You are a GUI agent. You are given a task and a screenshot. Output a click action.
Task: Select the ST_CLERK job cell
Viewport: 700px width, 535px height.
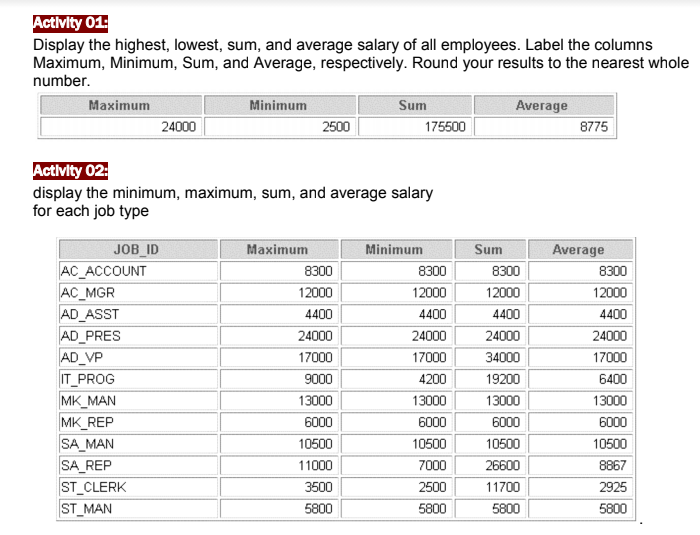click(138, 487)
